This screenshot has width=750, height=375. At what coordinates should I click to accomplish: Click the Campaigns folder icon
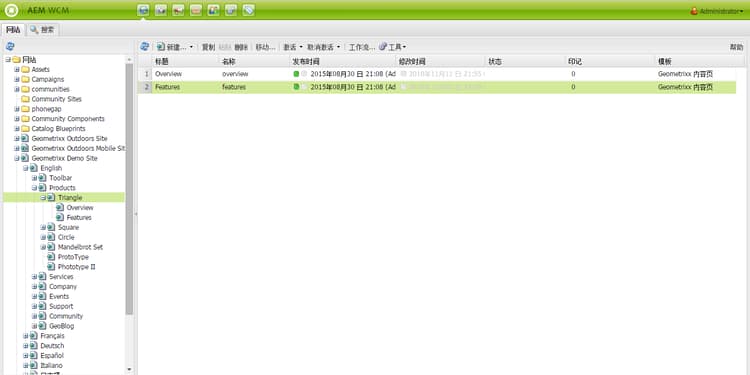25,79
